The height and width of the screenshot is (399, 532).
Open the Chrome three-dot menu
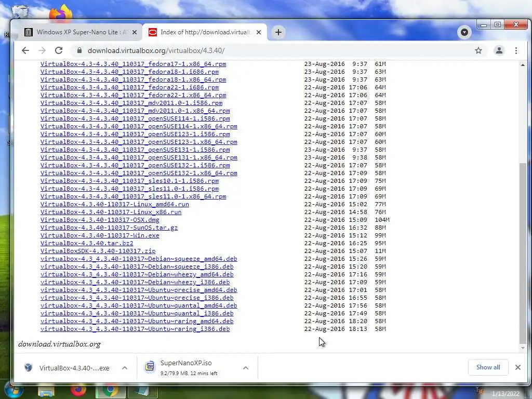[516, 50]
